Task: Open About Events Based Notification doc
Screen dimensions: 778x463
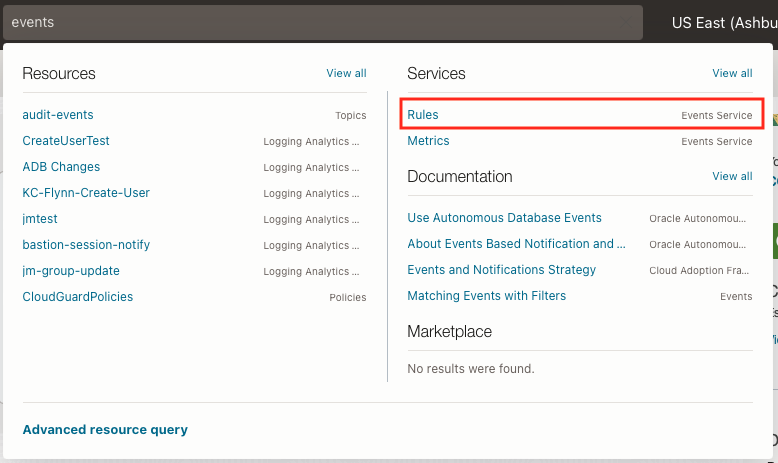Action: (516, 244)
